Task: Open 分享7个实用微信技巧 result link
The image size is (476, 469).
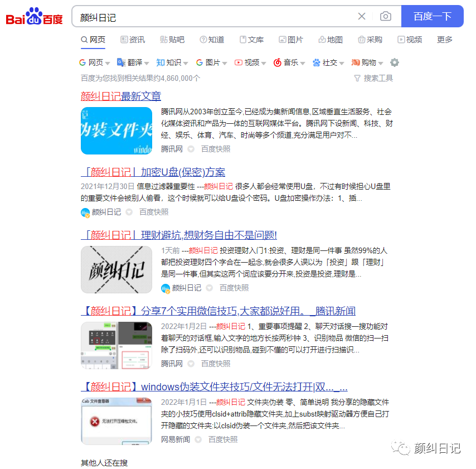Action: pos(218,311)
